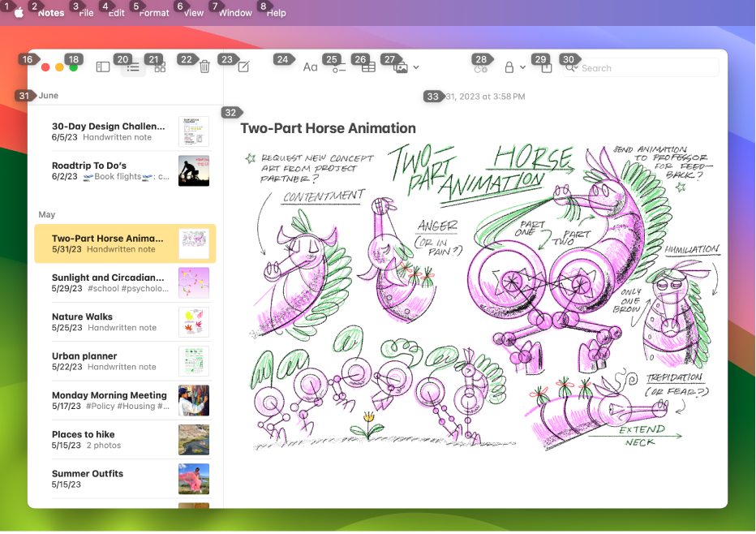
Task: Open the Window menu
Action: 235,13
